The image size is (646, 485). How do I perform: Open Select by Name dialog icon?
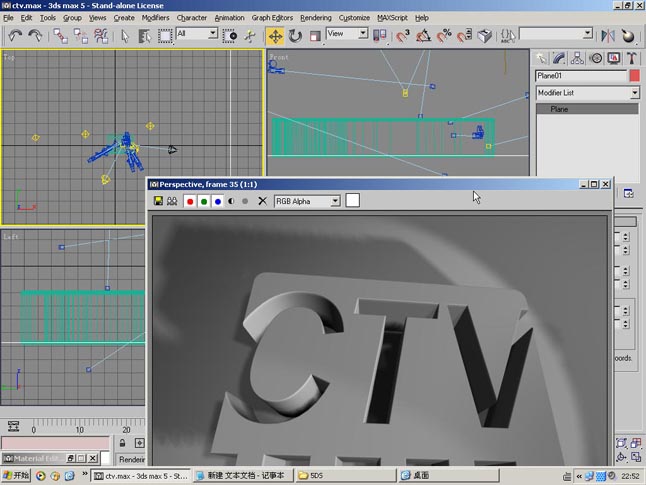(x=145, y=36)
